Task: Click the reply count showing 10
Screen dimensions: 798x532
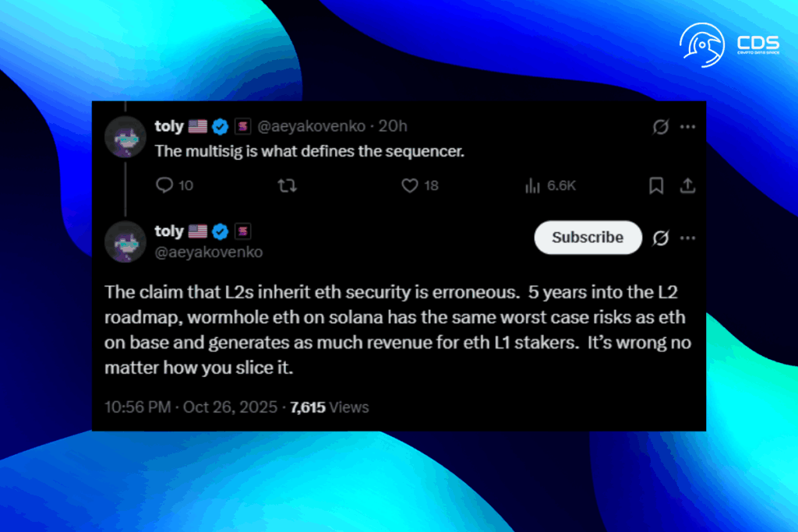Action: pos(188,185)
